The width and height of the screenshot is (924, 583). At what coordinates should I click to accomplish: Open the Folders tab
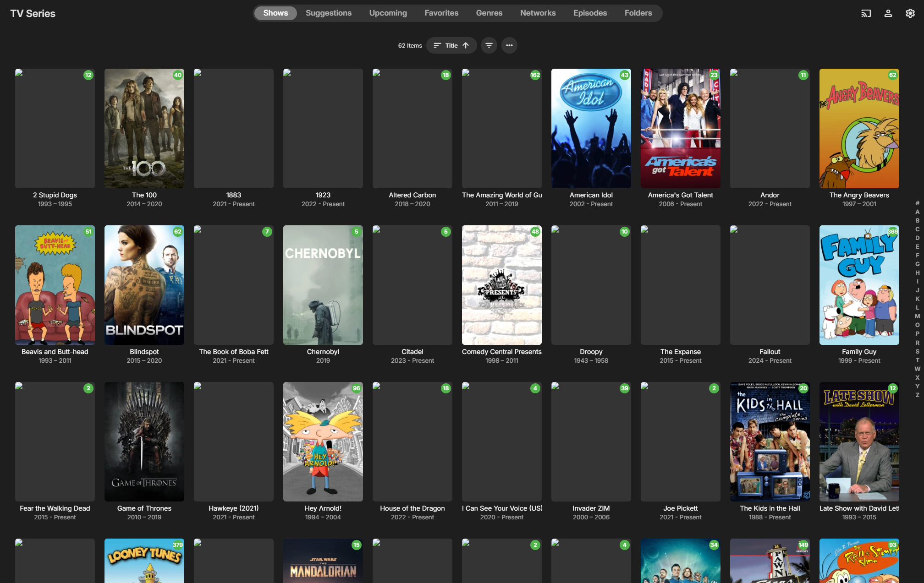(638, 13)
